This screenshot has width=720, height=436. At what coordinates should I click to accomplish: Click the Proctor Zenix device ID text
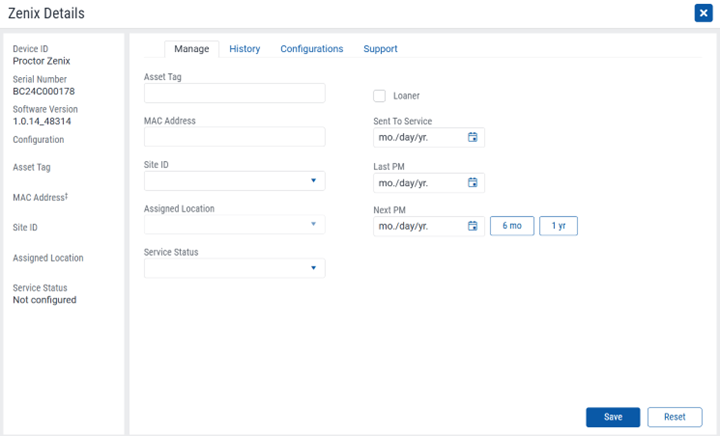[x=41, y=61]
